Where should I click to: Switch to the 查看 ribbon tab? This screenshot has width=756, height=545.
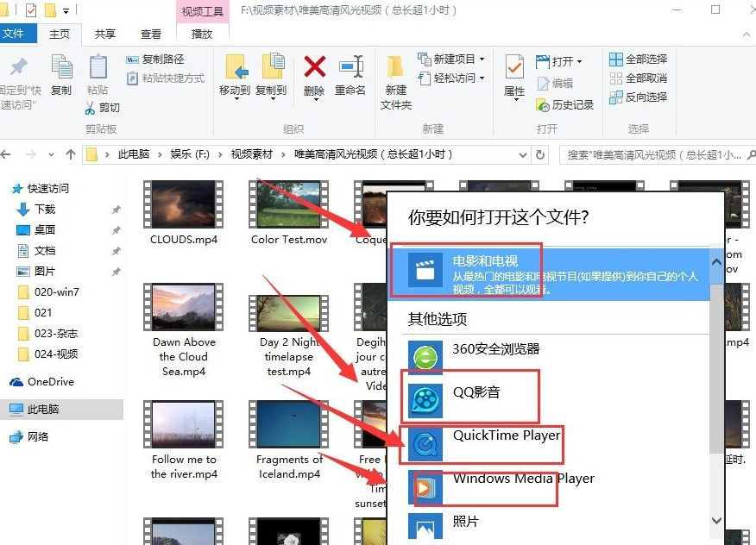[150, 34]
